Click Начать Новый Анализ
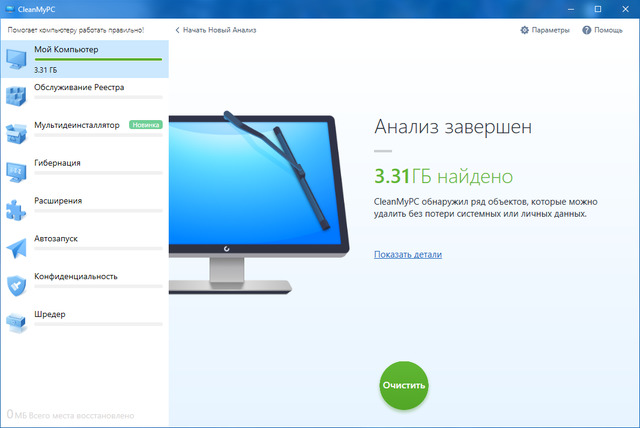The height and width of the screenshot is (428, 640). (x=220, y=30)
